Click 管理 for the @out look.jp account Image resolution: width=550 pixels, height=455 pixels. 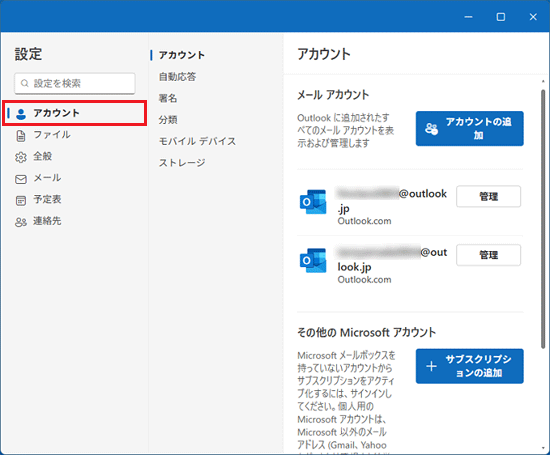click(489, 255)
